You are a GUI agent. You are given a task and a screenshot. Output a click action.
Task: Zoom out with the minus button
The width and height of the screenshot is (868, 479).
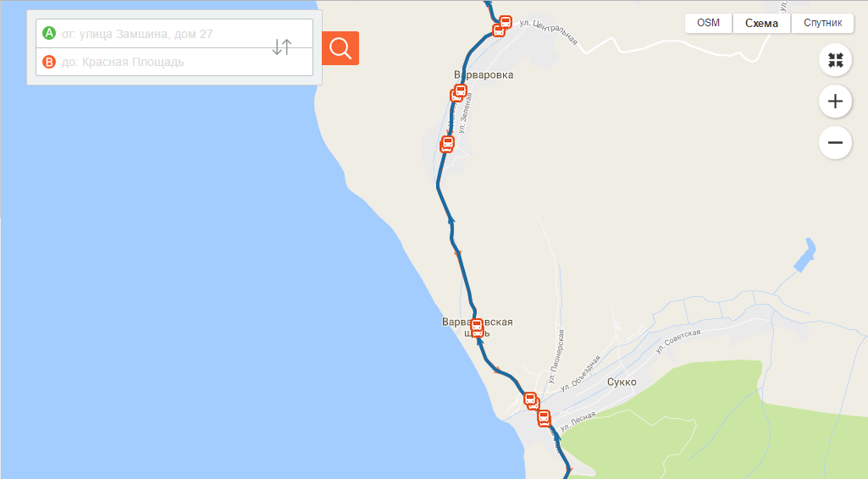[835, 143]
